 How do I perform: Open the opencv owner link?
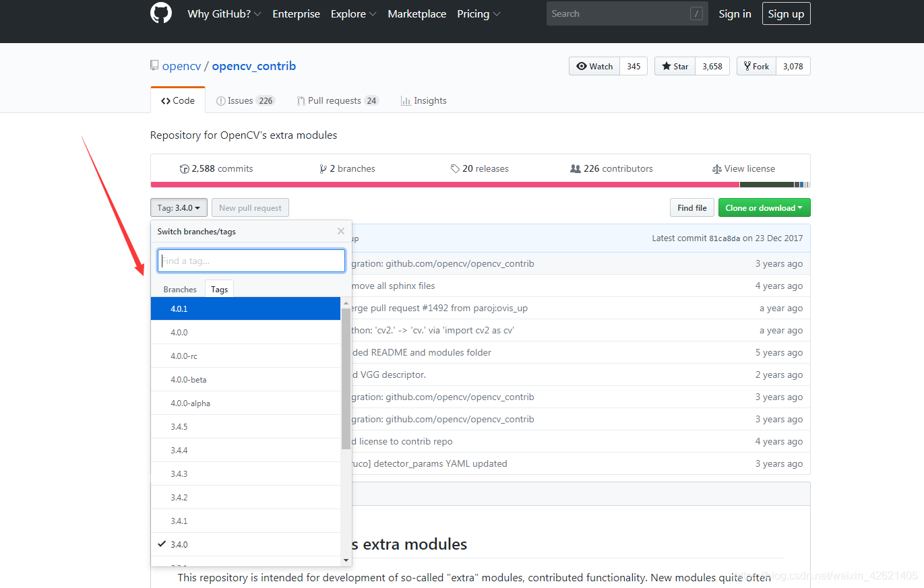click(181, 66)
